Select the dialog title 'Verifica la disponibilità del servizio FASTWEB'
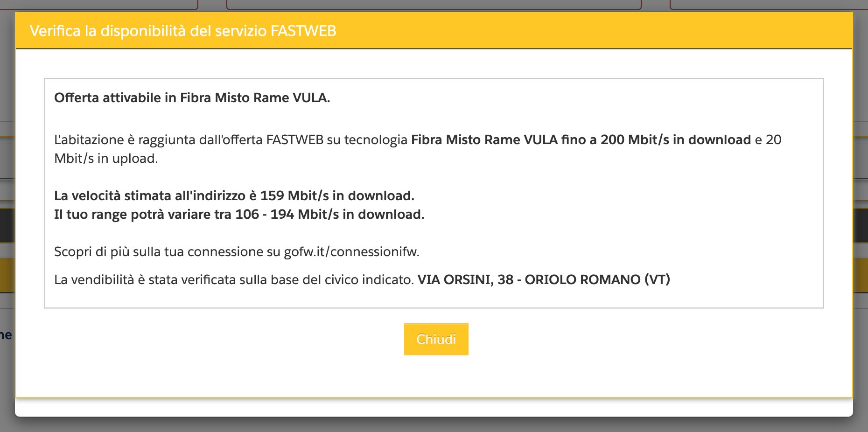This screenshot has height=432, width=868. (x=183, y=31)
